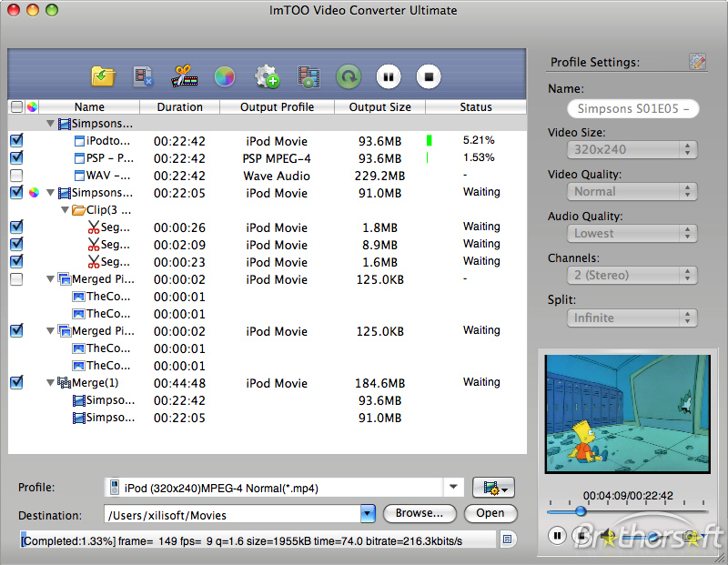Uncheck the 00:02:09 segment checkbox
This screenshot has width=728, height=565.
point(16,244)
